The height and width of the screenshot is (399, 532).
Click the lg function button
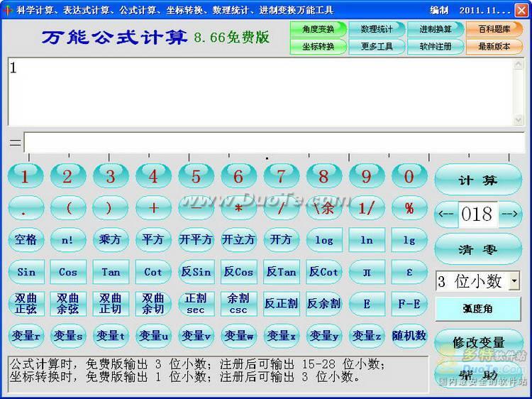409,240
